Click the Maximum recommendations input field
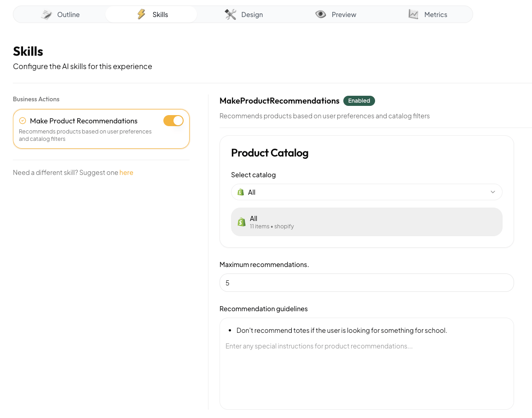 point(366,283)
